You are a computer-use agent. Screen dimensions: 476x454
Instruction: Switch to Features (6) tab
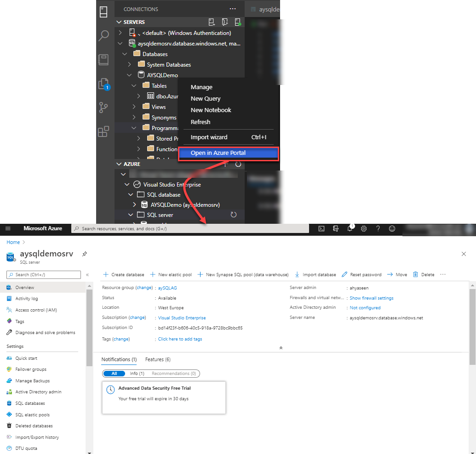click(x=158, y=359)
